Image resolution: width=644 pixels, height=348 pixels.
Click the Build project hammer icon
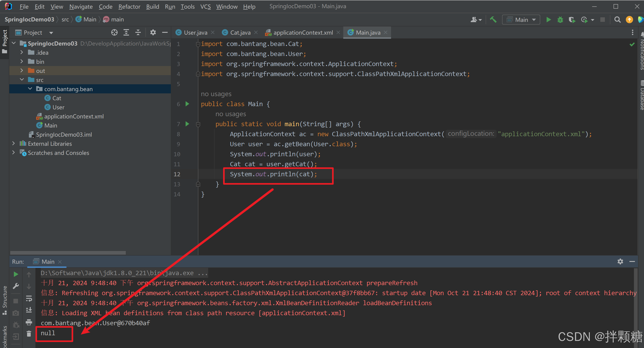pyautogui.click(x=493, y=20)
